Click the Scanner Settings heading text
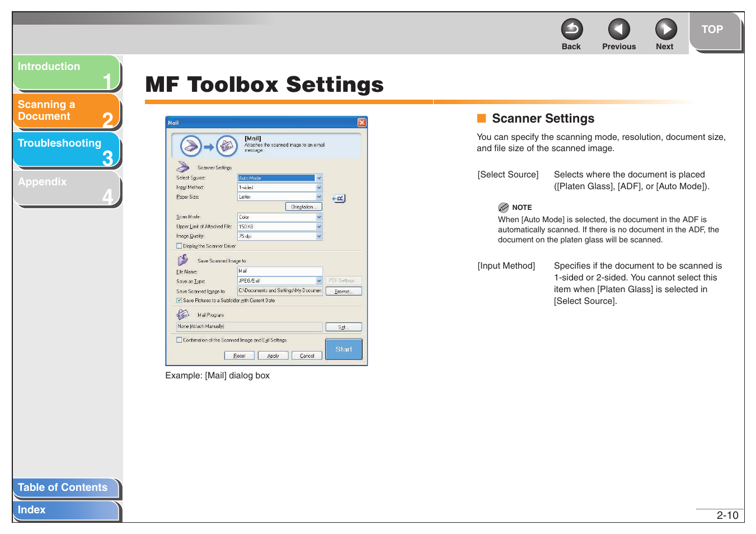Viewport: 756px width, 534px height. 543,119
